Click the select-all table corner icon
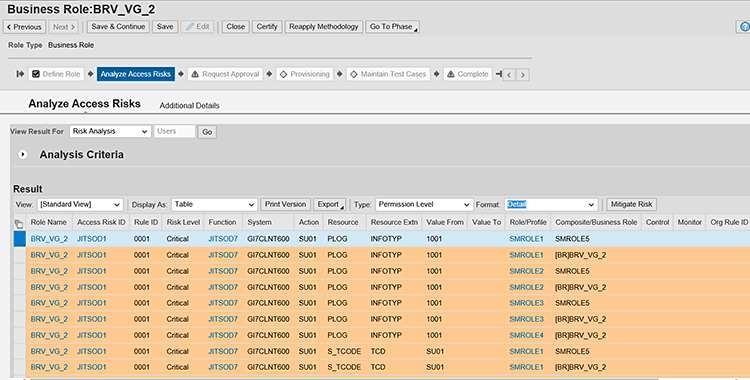This screenshot has height=380, width=750. click(19, 223)
